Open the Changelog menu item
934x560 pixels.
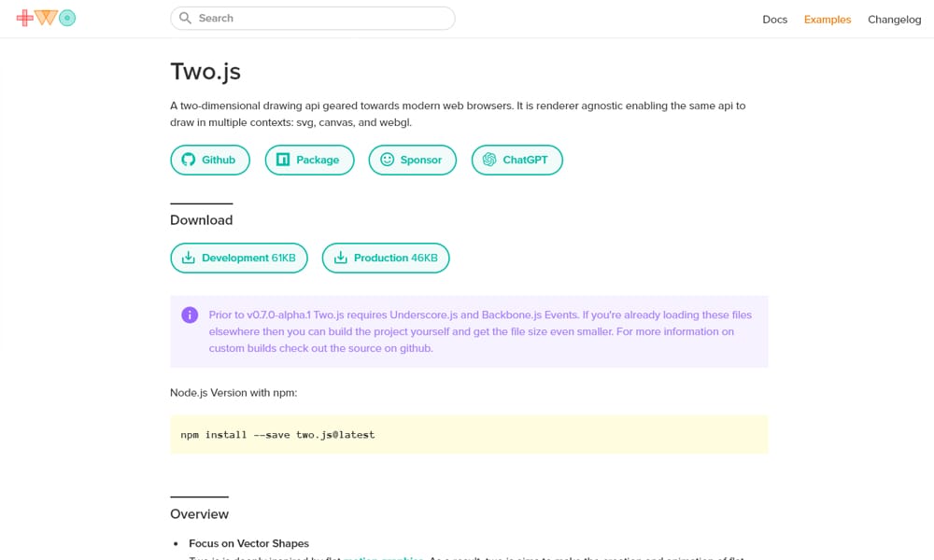894,20
